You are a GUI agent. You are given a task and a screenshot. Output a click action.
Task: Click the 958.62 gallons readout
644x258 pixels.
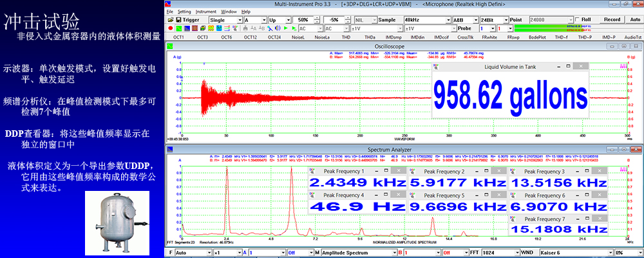tap(511, 95)
